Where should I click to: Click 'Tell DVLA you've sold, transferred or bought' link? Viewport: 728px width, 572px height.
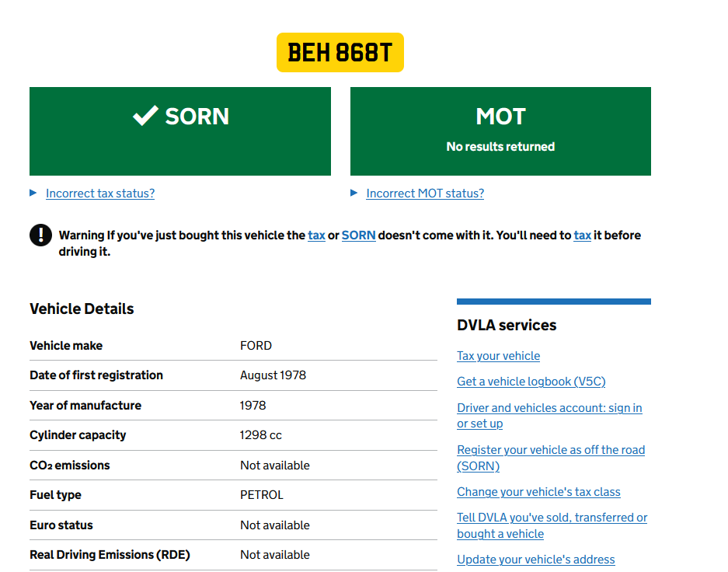coord(552,518)
